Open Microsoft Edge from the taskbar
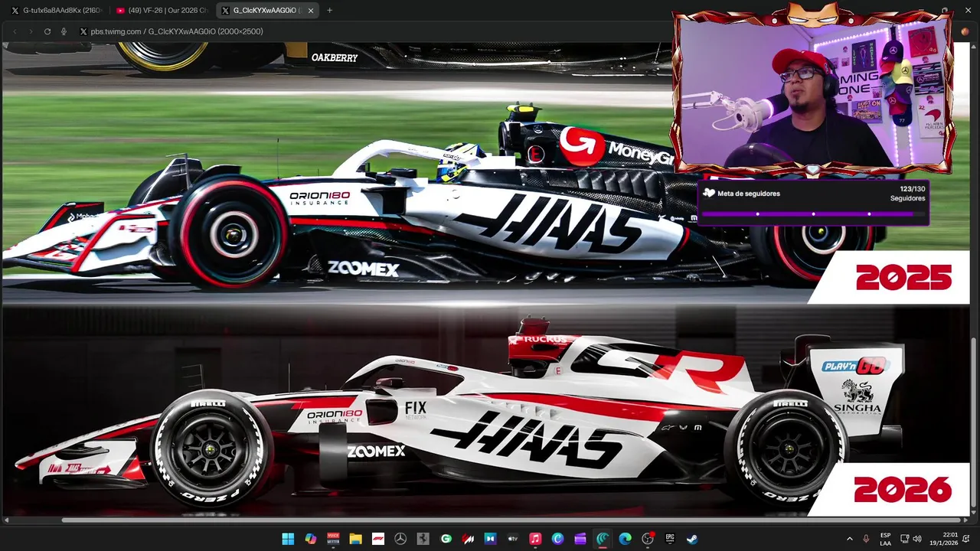Viewport: 980px width, 551px height. tap(625, 539)
